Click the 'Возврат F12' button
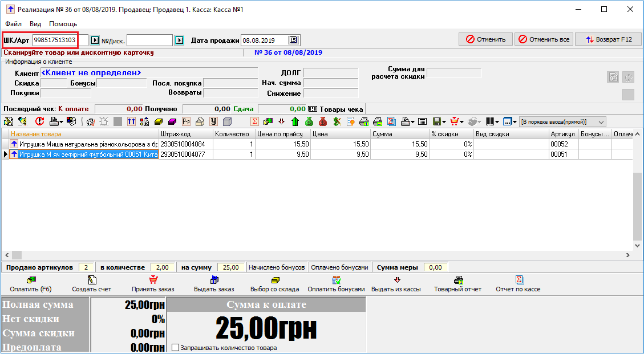The width and height of the screenshot is (644, 354). tap(609, 39)
